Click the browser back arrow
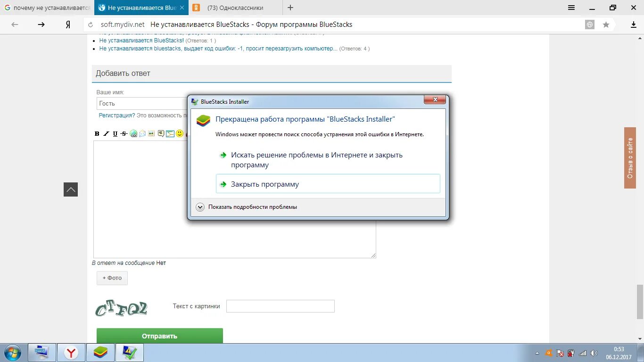 (x=15, y=25)
